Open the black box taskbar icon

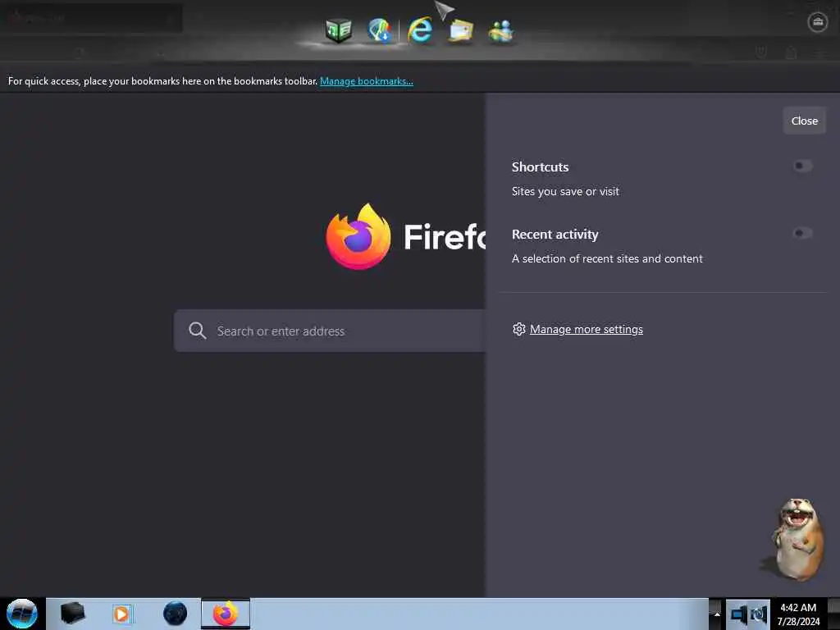click(x=72, y=614)
